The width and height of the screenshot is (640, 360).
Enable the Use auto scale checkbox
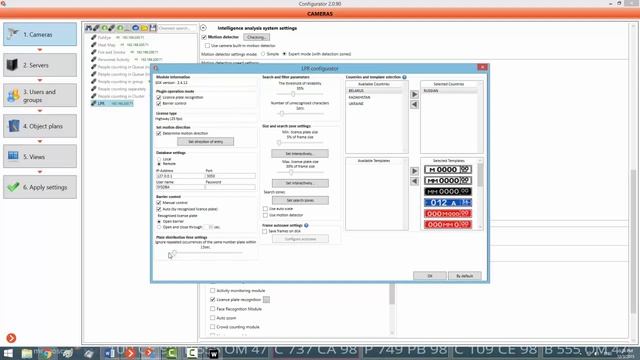(265, 209)
